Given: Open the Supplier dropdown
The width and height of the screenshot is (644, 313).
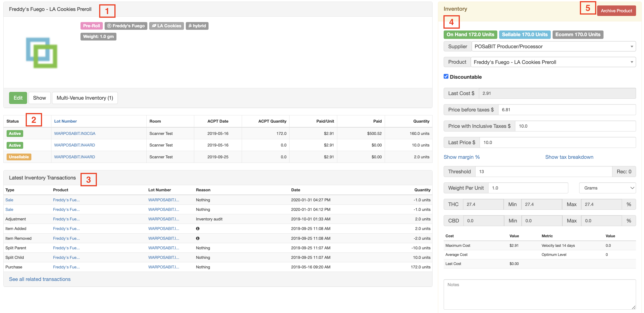Looking at the screenshot, I should pyautogui.click(x=553, y=46).
